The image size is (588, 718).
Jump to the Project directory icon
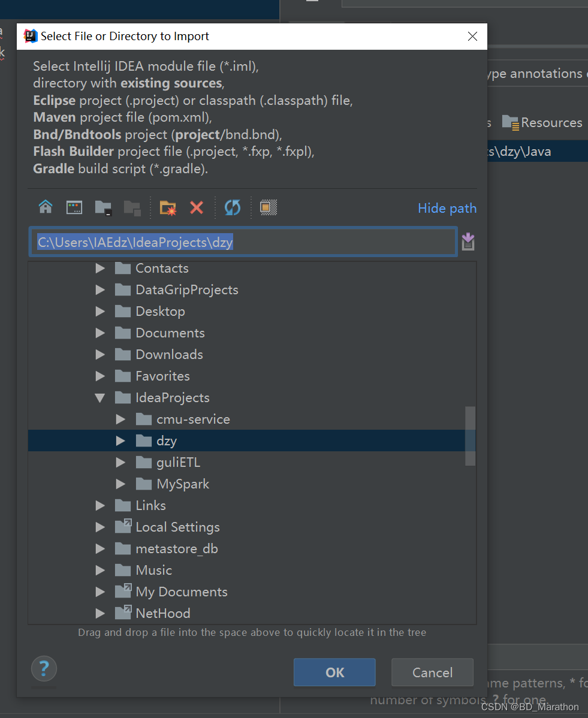pos(103,208)
